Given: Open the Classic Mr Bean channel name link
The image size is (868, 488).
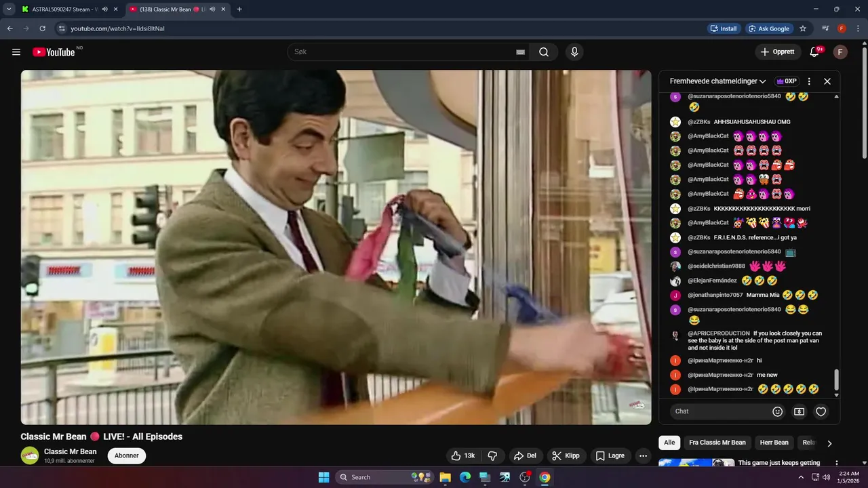Looking at the screenshot, I should 71,451.
